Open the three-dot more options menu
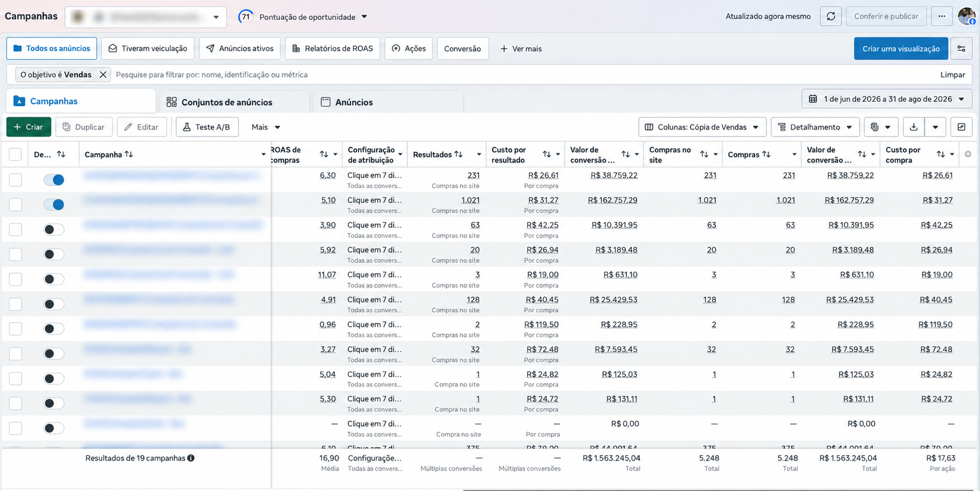 click(941, 17)
